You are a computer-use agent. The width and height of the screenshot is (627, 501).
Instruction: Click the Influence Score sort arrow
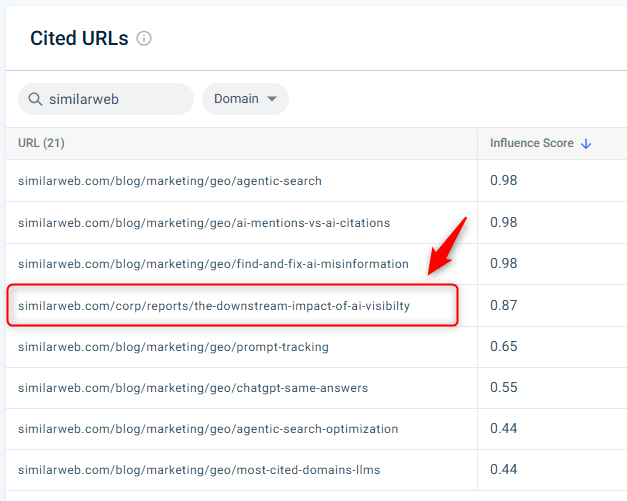click(586, 144)
